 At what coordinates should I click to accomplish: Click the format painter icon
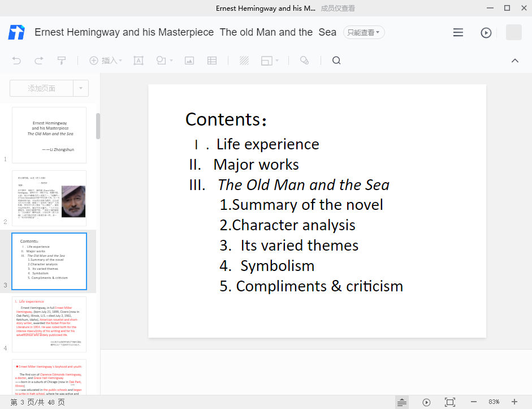[61, 61]
